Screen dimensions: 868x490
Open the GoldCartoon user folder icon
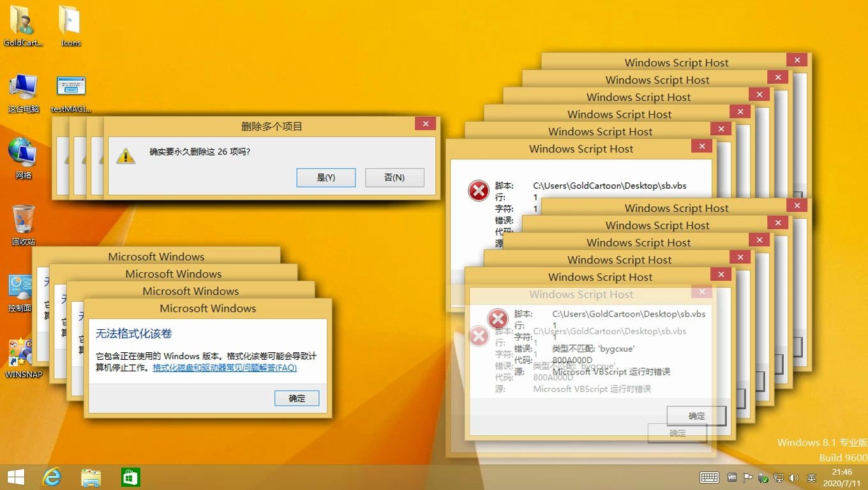(x=23, y=26)
